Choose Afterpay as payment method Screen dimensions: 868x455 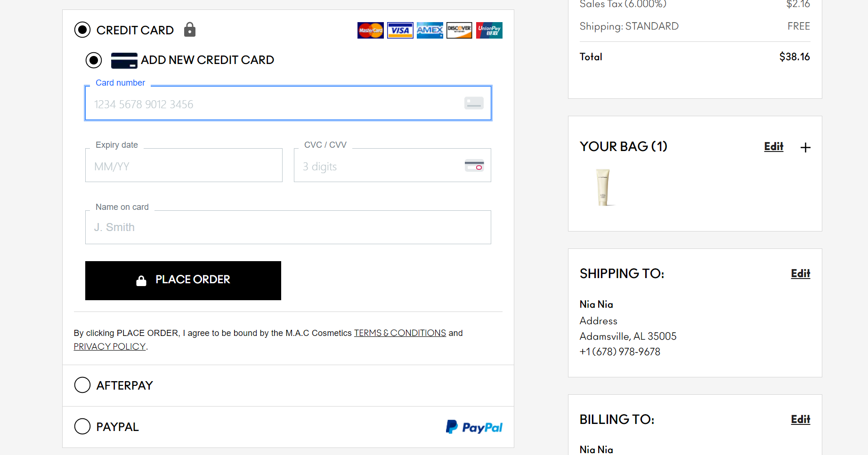coord(82,385)
